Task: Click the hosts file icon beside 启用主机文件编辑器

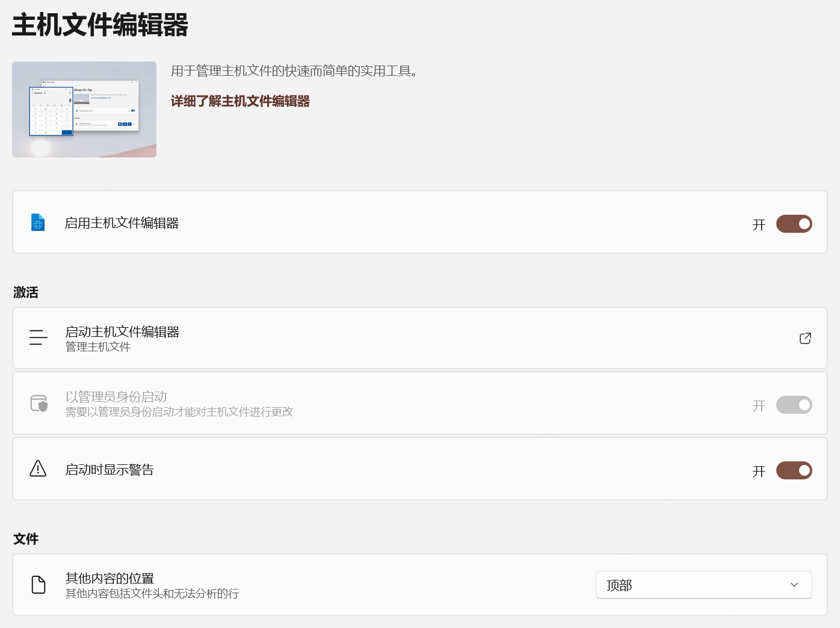Action: [38, 223]
